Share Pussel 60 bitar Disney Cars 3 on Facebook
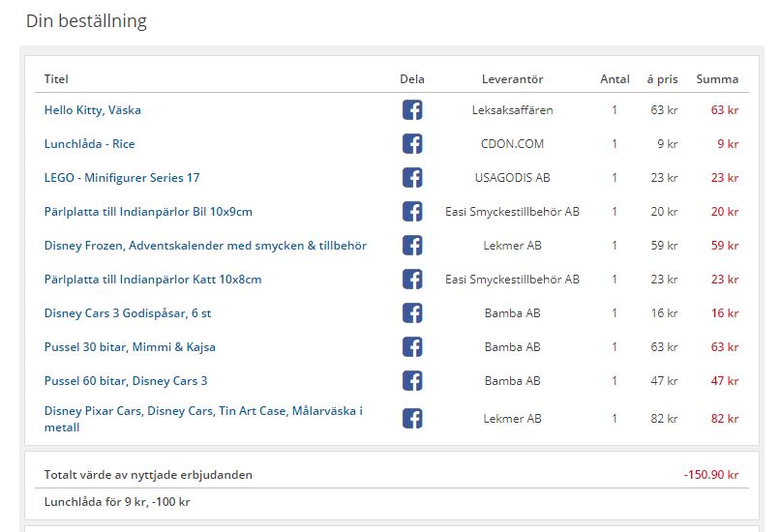The width and height of the screenshot is (781, 532). (412, 381)
